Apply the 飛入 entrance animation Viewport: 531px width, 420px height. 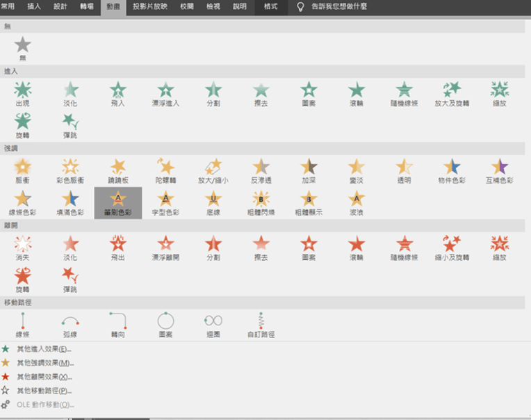pos(118,94)
